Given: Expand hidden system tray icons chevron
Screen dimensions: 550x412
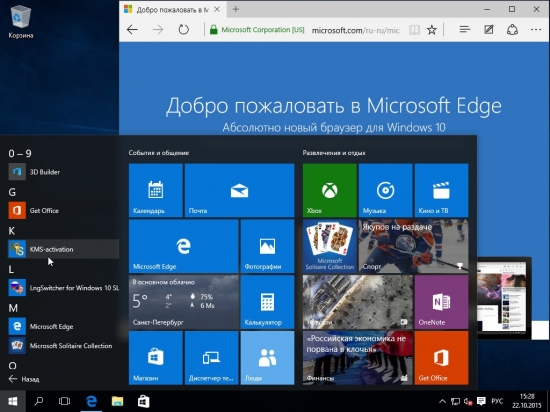Looking at the screenshot, I should 442,401.
